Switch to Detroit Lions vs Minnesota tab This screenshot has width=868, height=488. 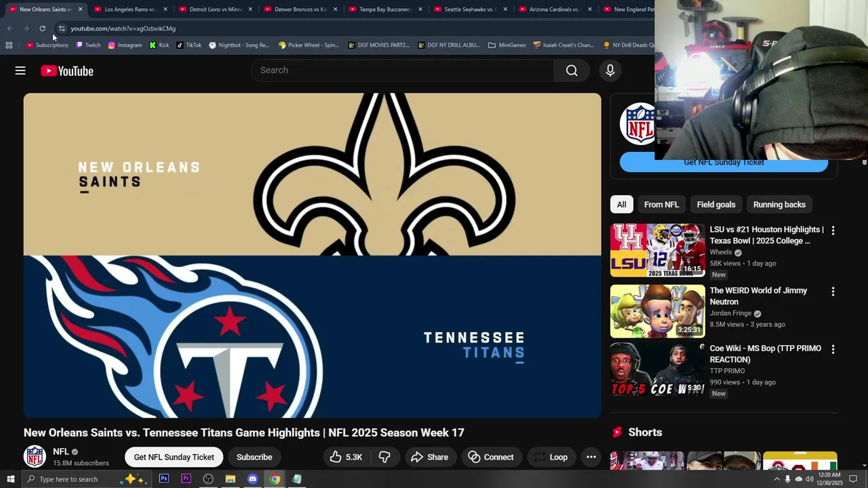pyautogui.click(x=214, y=9)
